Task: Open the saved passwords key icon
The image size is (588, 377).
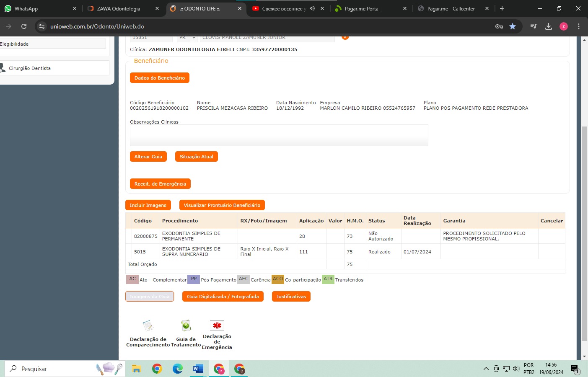Action: (499, 26)
